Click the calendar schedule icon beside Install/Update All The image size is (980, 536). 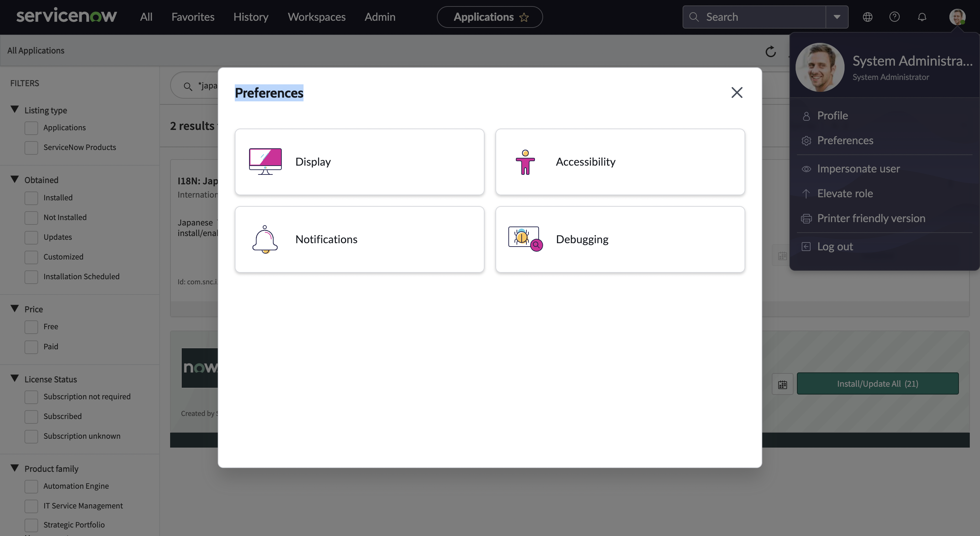[782, 384]
